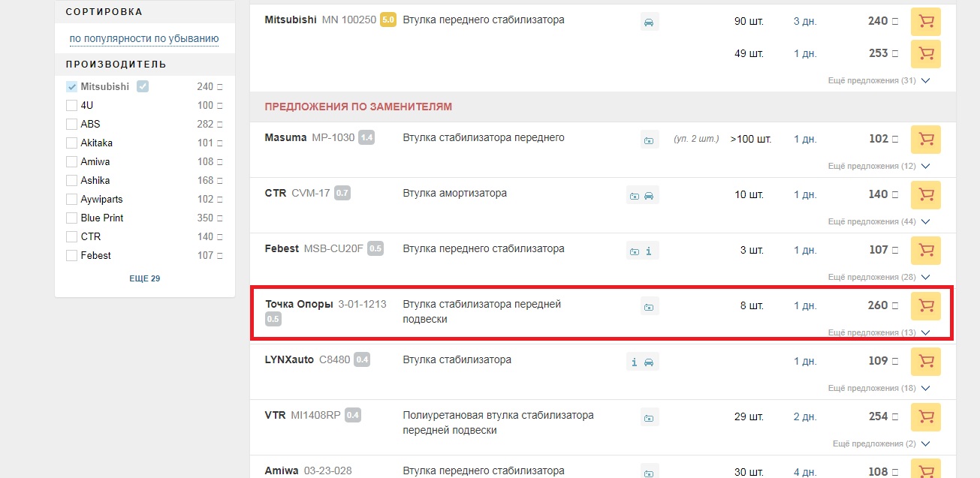Expand 'Ещё предложения (31)' for Mitsubishi
Image resolution: width=980 pixels, height=478 pixels.
tap(879, 80)
